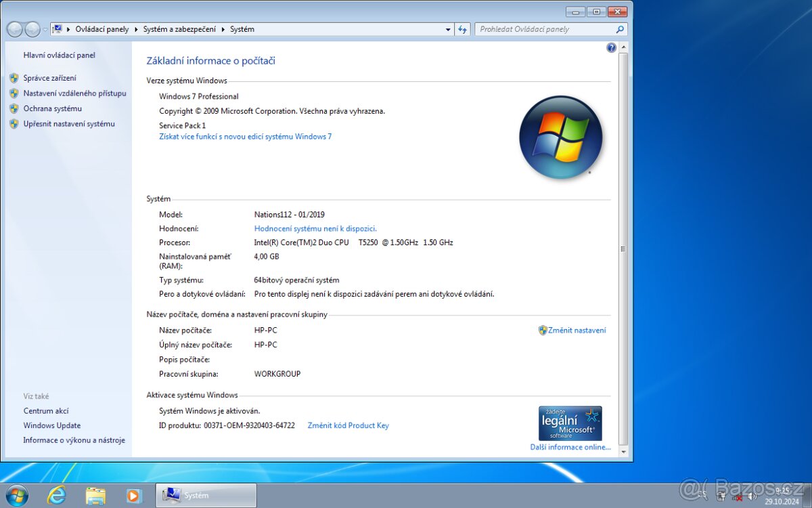Screen dimensions: 812x508
Task: Open Ochrana systému
Action: pyautogui.click(x=53, y=108)
